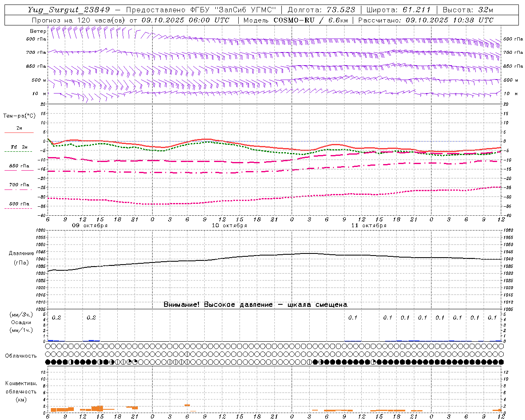Select the Прогноз на 120 часа(ов) text
Screen dimensions: 525x420
79,20
